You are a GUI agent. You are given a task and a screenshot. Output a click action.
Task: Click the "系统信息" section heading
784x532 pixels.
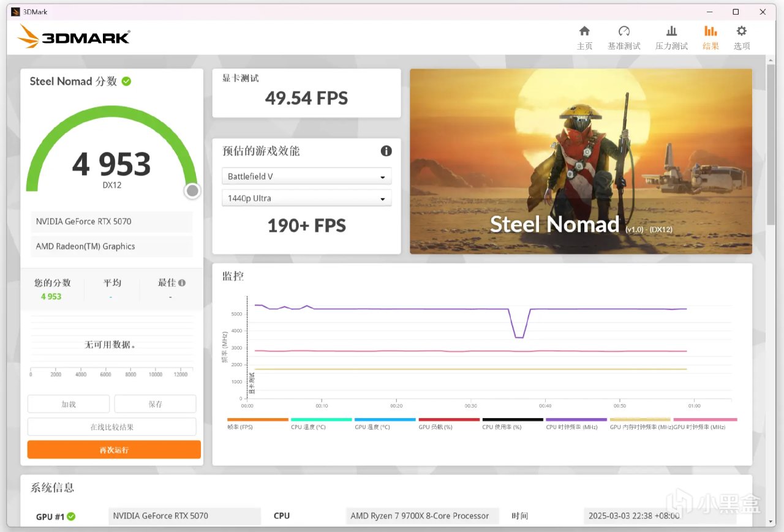53,488
